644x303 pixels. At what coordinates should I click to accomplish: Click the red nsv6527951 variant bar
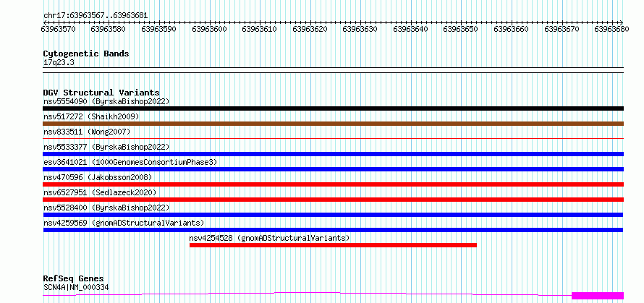[x=333, y=200]
